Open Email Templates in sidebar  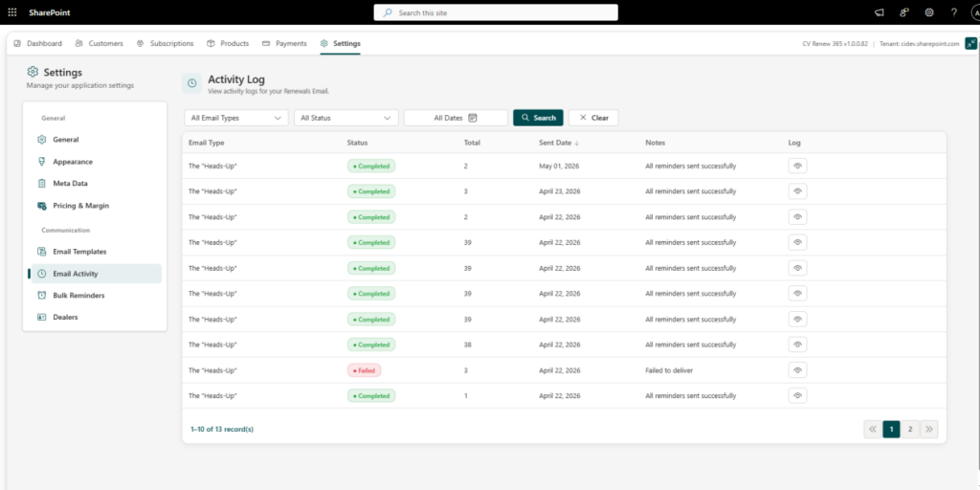click(x=95, y=252)
